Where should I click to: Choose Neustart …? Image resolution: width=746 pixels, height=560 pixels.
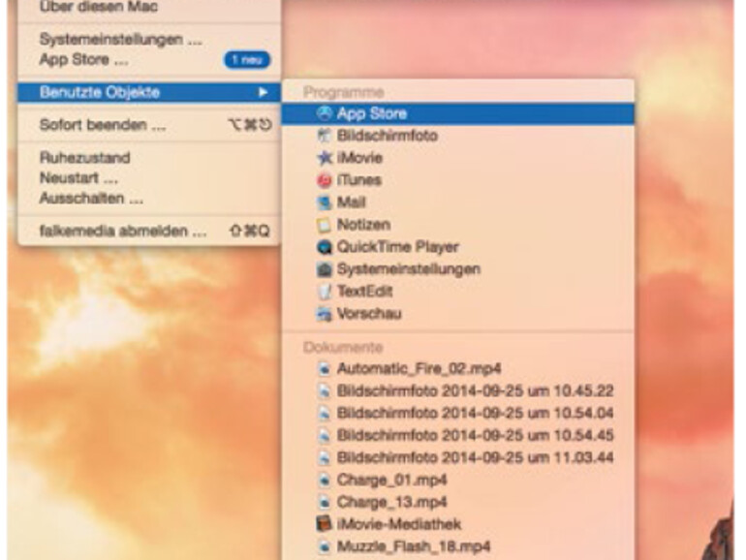pyautogui.click(x=149, y=178)
